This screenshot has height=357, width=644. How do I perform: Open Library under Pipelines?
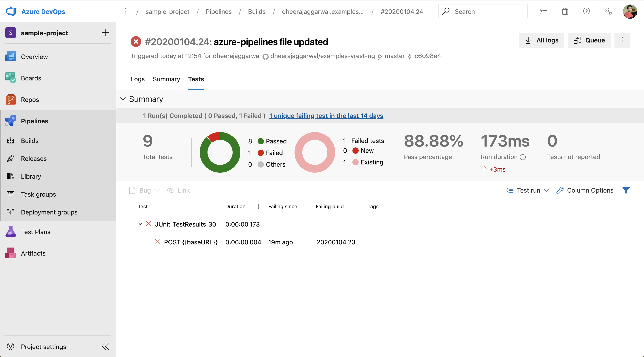58,176
